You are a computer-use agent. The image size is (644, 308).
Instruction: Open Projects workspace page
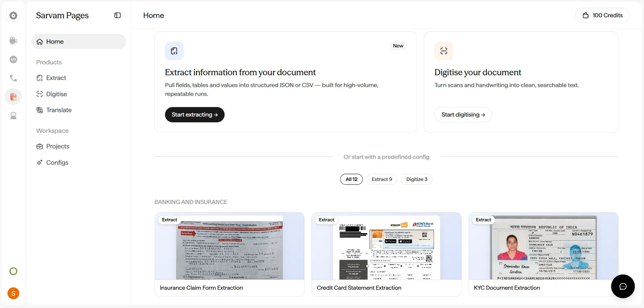[78, 147]
